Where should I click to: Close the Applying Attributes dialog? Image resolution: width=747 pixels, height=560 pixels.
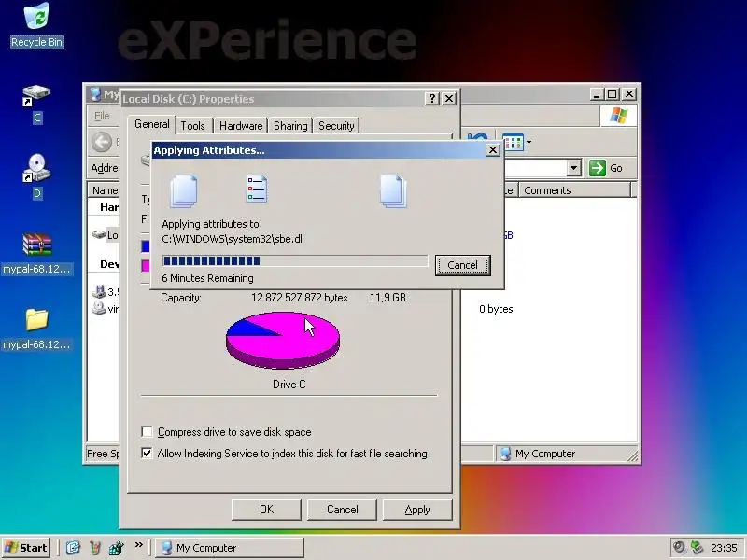click(493, 150)
